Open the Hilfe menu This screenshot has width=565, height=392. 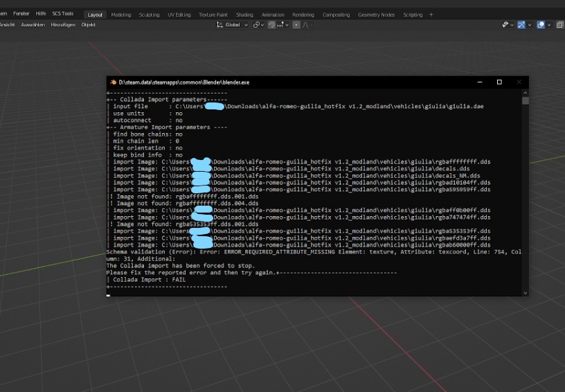[x=41, y=13]
